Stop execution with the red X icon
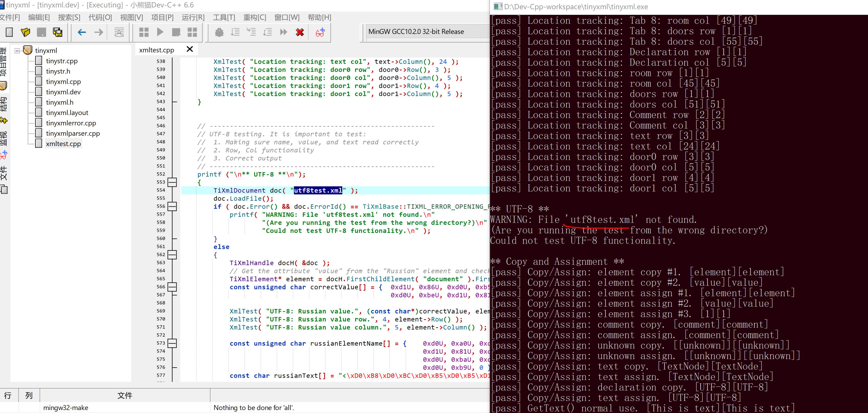The image size is (868, 413). [x=300, y=32]
